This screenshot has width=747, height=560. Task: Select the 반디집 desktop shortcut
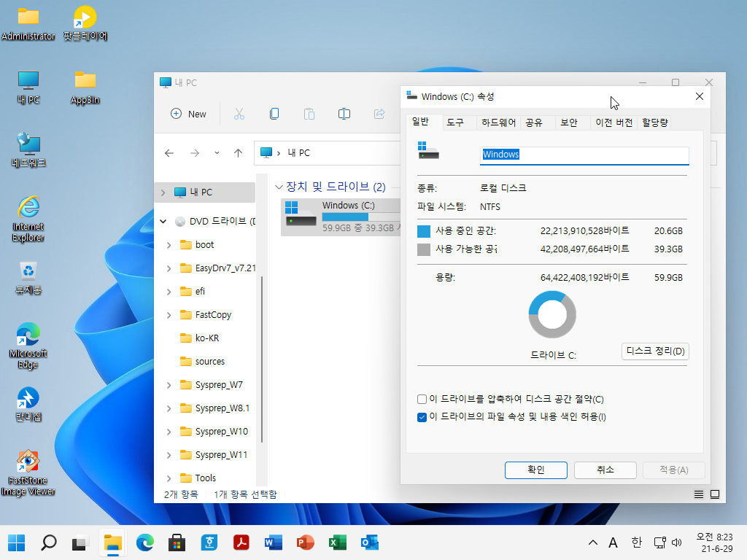[x=28, y=404]
